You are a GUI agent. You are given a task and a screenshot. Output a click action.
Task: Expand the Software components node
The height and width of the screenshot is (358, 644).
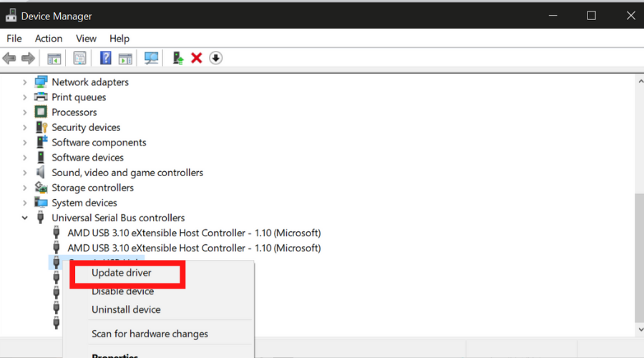click(x=24, y=142)
